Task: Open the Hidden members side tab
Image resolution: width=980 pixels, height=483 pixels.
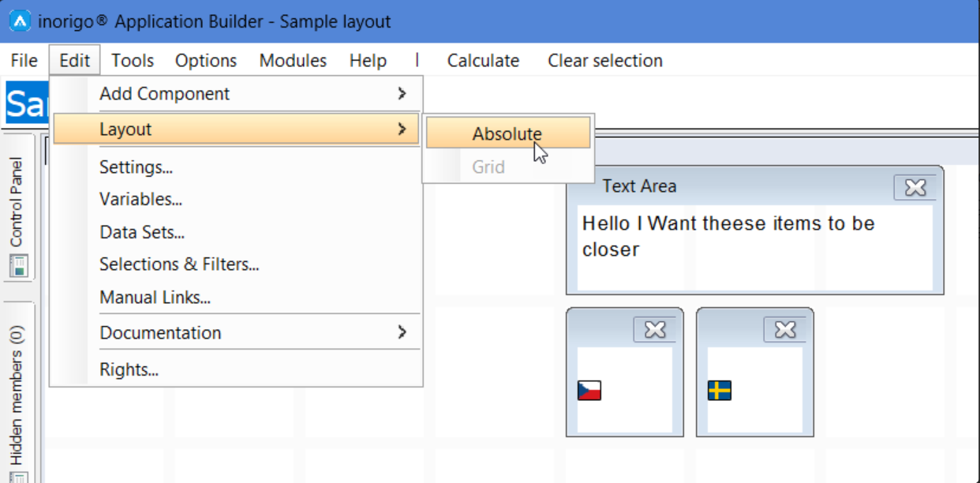Action: click(x=17, y=395)
